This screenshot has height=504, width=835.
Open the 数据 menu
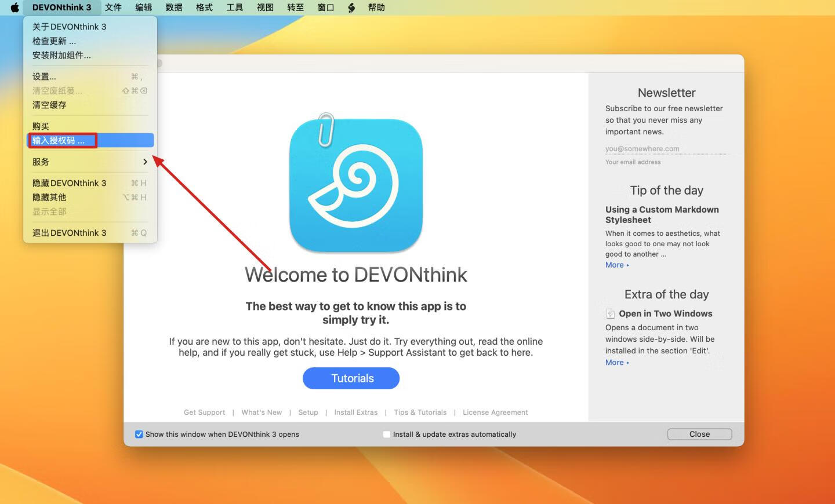point(174,8)
